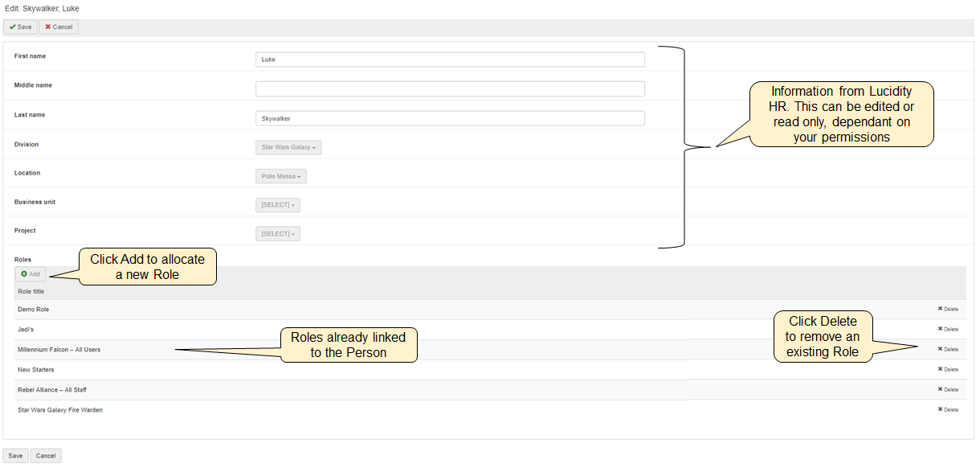Click the green checkmark Save button at top

pos(20,27)
